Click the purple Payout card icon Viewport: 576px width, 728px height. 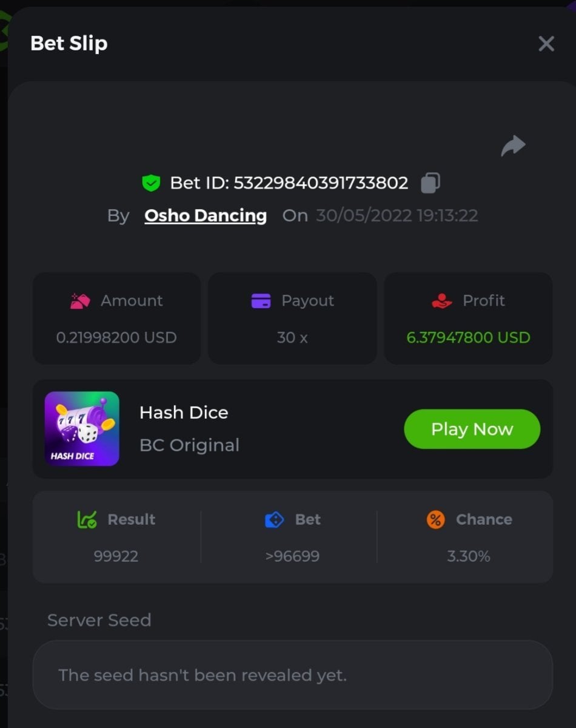click(x=261, y=300)
